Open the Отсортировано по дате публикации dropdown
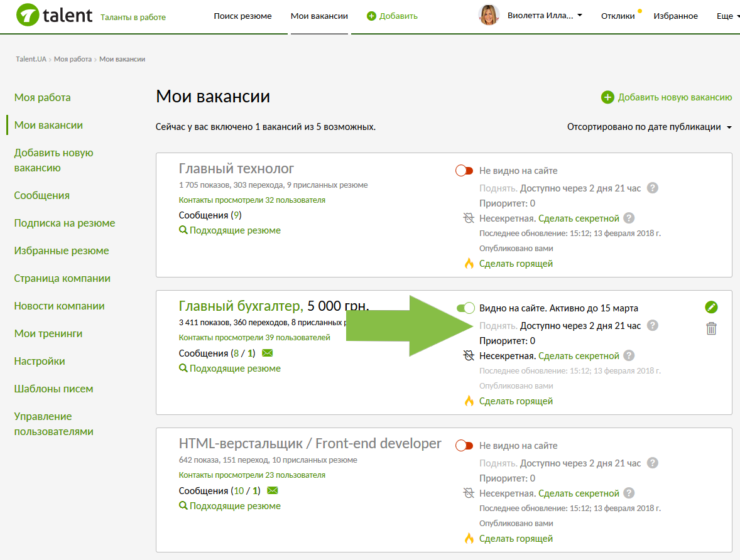The height and width of the screenshot is (560, 740). (649, 127)
